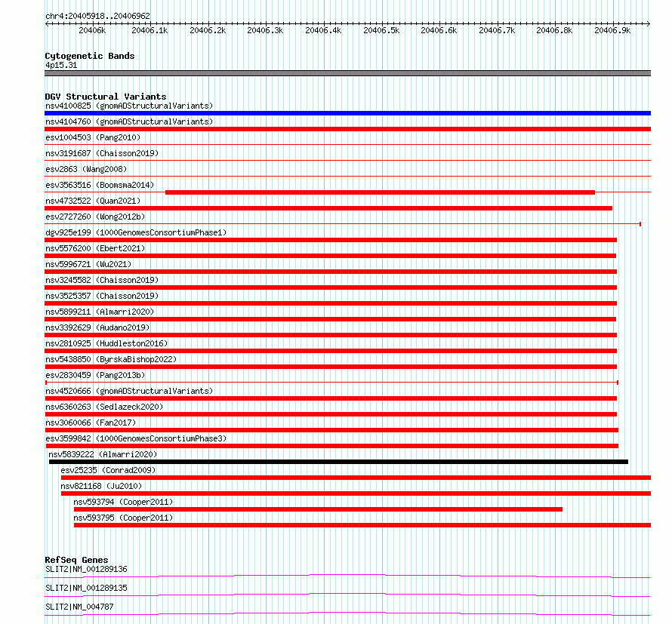Click the nsv4520666 gnomAD variant label
Viewport: 672px width, 624px height.
[129, 391]
